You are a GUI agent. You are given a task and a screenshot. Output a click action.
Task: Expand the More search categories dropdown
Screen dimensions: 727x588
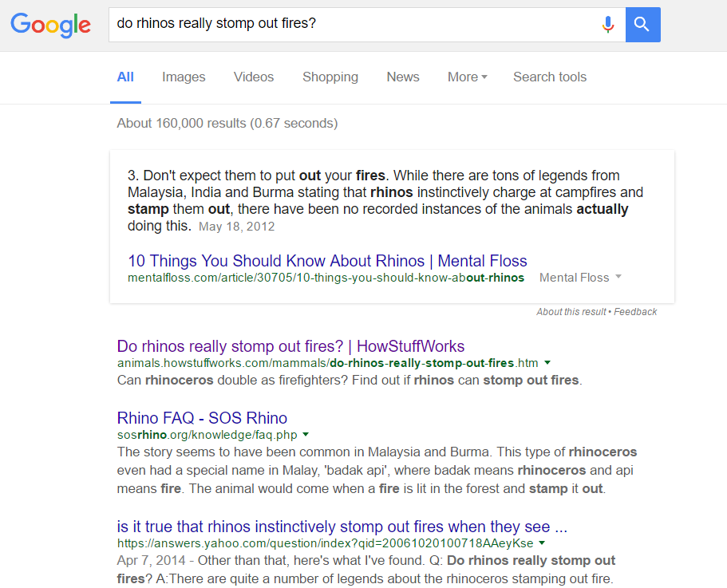(468, 77)
